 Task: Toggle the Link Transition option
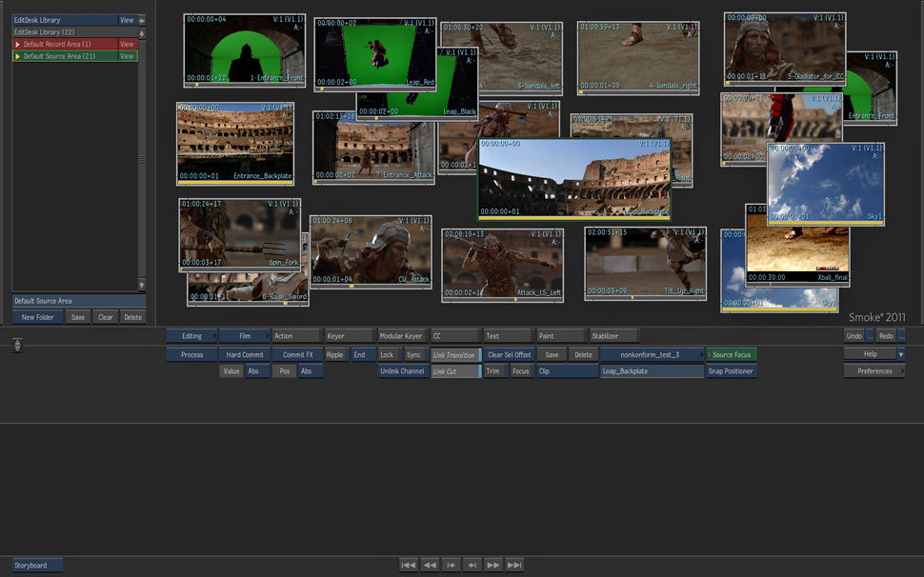(x=455, y=355)
